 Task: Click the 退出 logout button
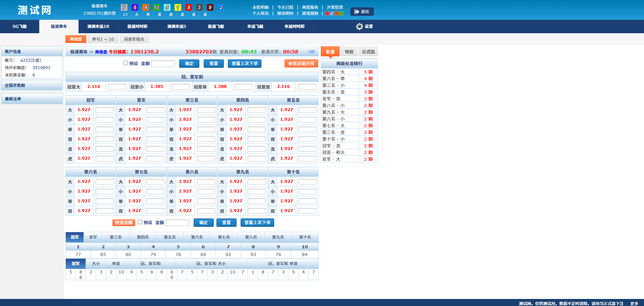(362, 12)
